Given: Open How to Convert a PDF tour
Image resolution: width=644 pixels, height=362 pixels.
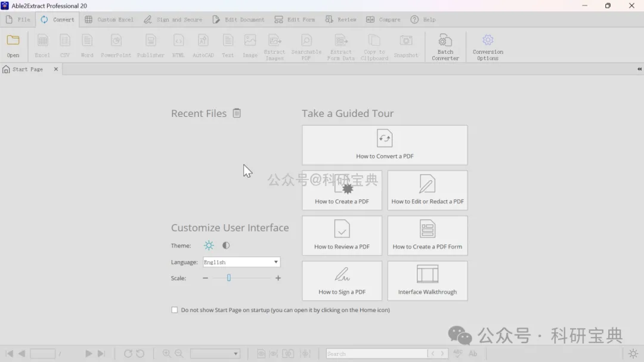Looking at the screenshot, I should point(385,145).
